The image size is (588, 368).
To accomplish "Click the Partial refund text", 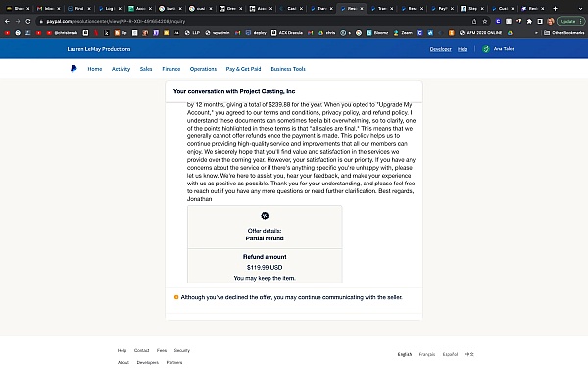I will click(265, 238).
